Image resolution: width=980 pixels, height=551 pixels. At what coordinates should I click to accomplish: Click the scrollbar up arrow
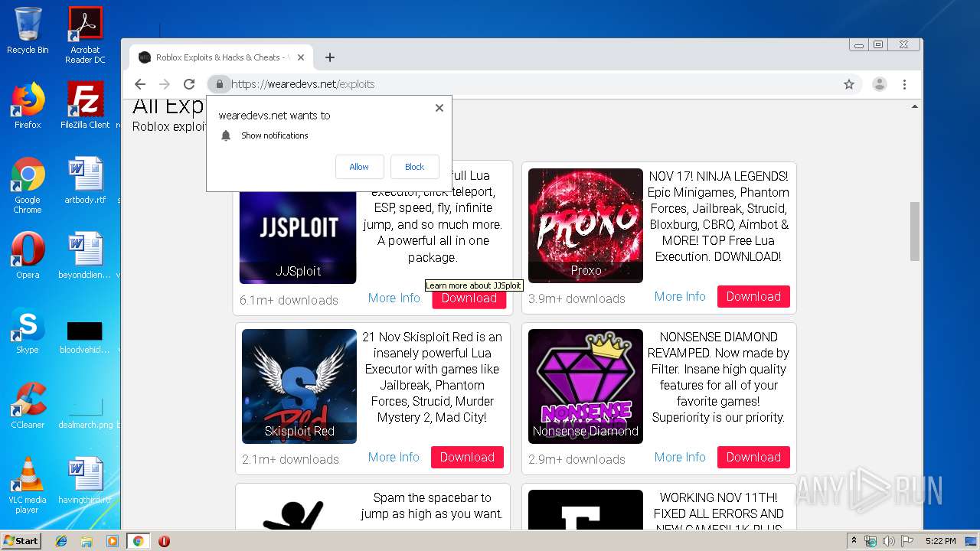coord(914,107)
